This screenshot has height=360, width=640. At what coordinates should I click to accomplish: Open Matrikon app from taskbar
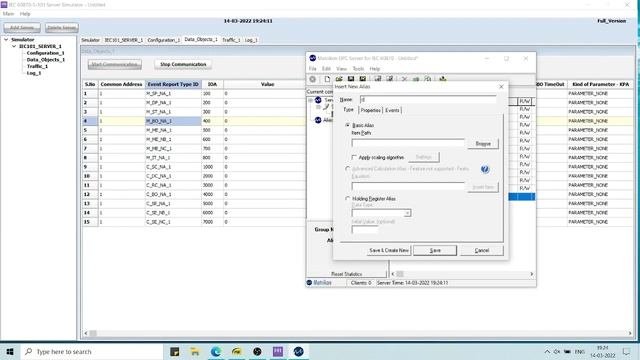[298, 351]
